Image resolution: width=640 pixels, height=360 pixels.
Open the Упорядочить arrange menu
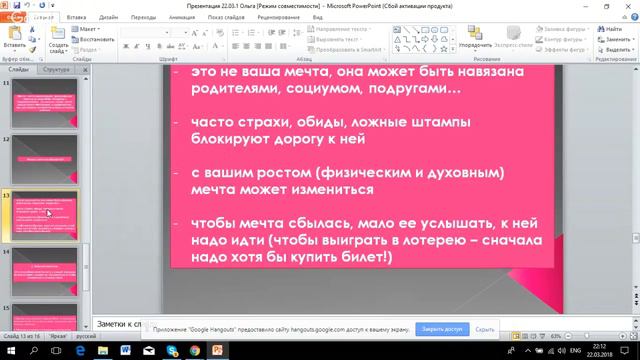tap(475, 38)
